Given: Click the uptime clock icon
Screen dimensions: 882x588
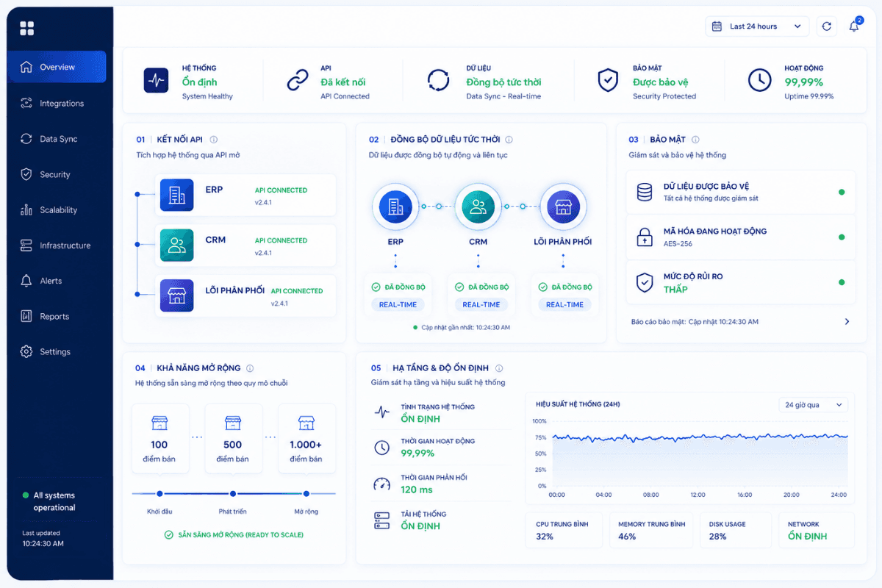Looking at the screenshot, I should [x=759, y=80].
